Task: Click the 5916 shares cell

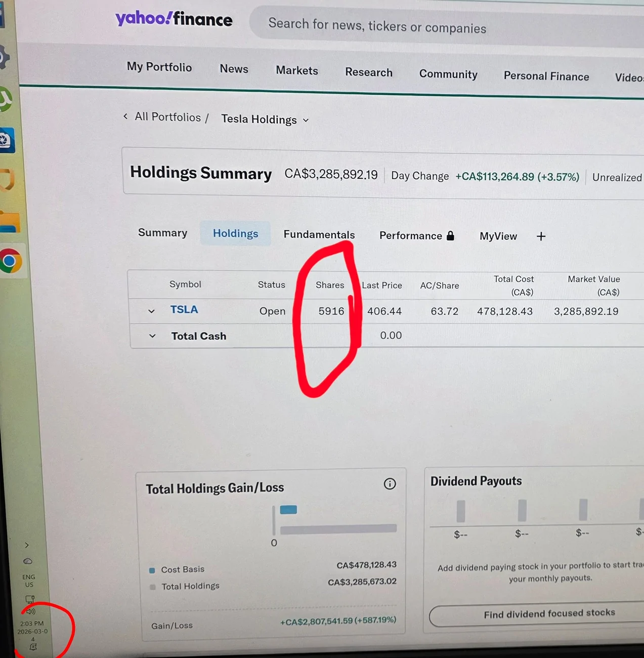Action: [331, 311]
